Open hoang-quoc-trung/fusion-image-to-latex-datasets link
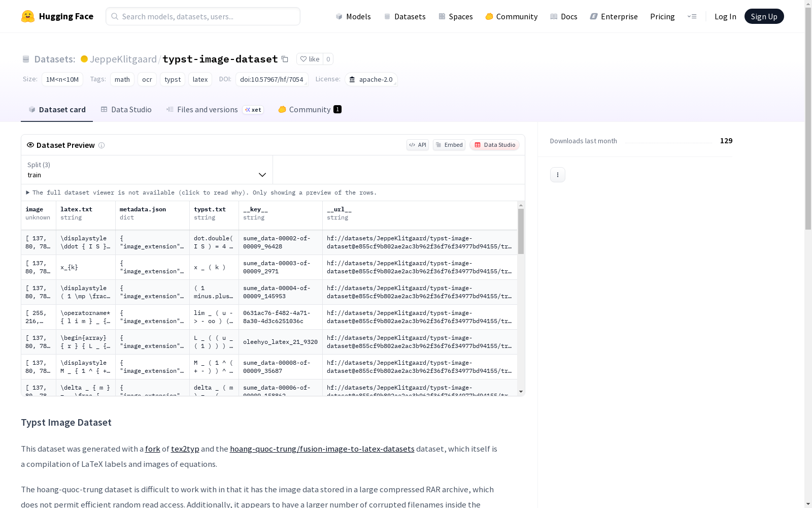This screenshot has height=508, width=812. pyautogui.click(x=322, y=449)
